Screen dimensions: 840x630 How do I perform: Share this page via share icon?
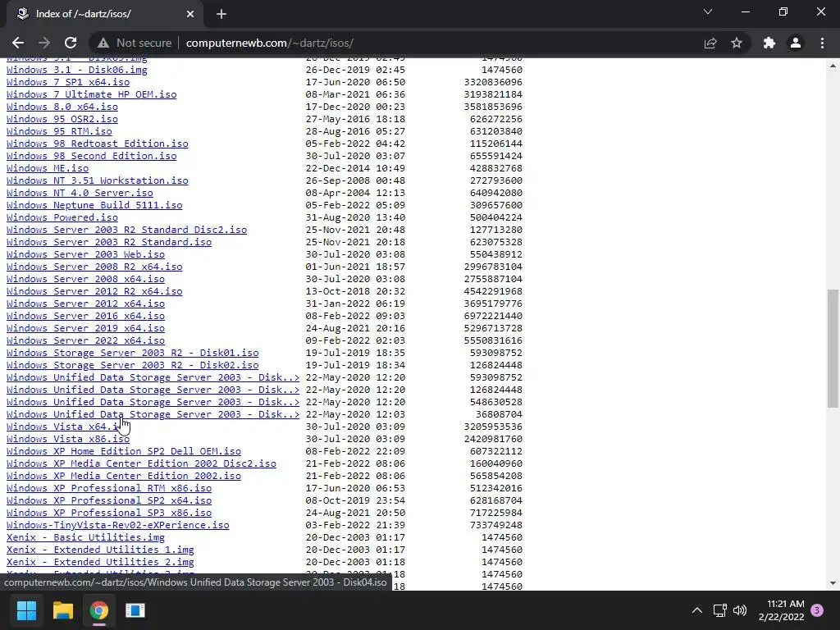[x=710, y=43]
